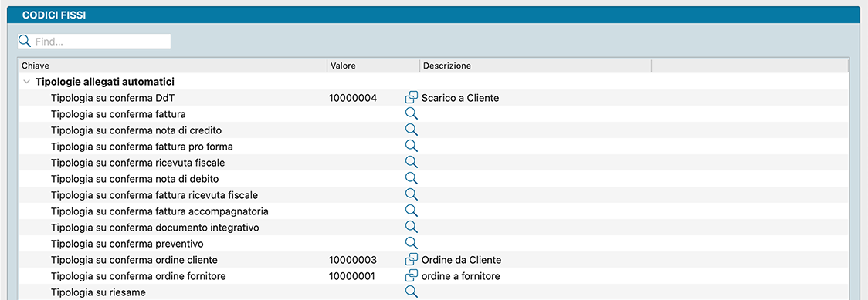Click description Ordine da Cliente

[461, 260]
